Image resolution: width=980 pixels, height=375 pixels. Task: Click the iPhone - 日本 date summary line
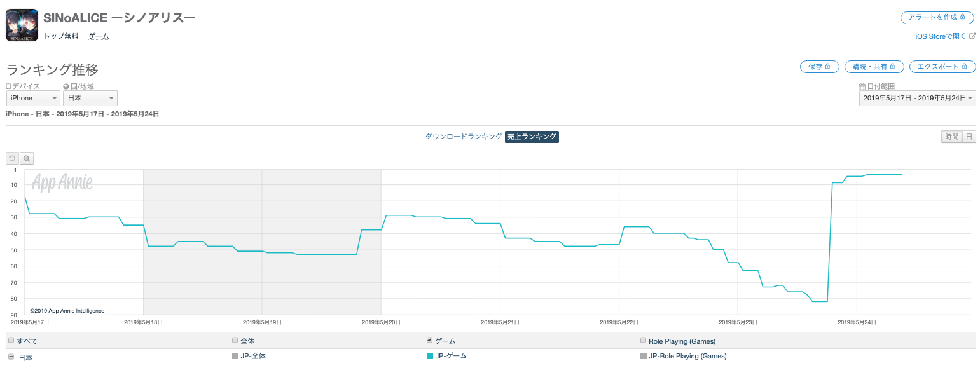(82, 114)
